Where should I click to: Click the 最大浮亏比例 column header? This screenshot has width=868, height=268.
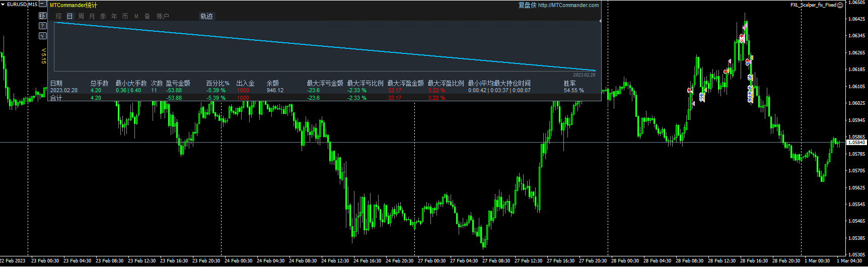[x=366, y=83]
